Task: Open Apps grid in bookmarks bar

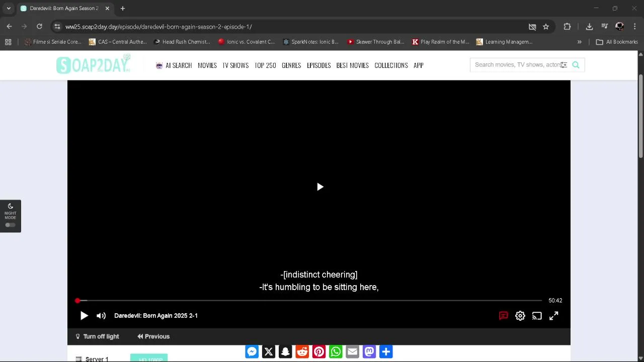Action: 8,42
